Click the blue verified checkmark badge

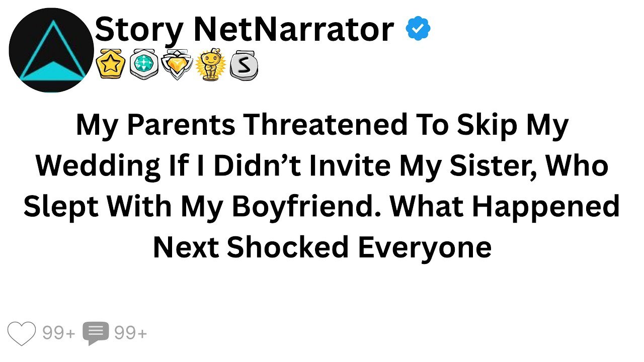point(418,29)
